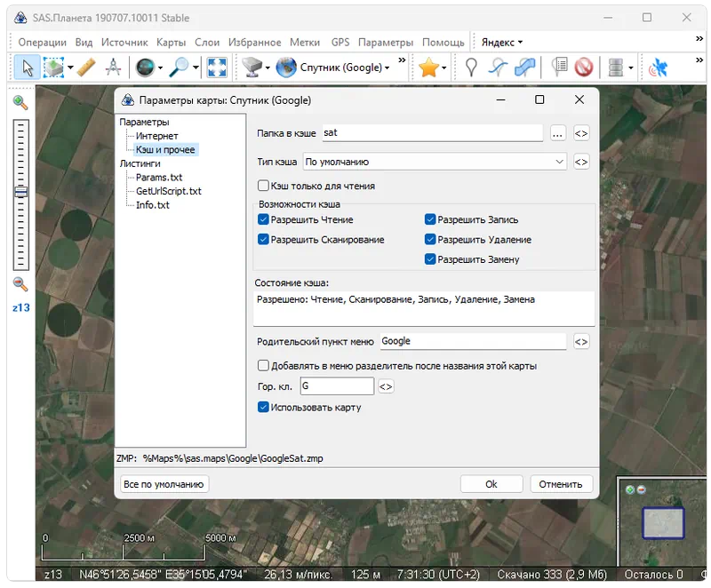The image size is (711, 588).
Task: Expand the Спутник (Google) map dropdown arrow
Action: 387,68
